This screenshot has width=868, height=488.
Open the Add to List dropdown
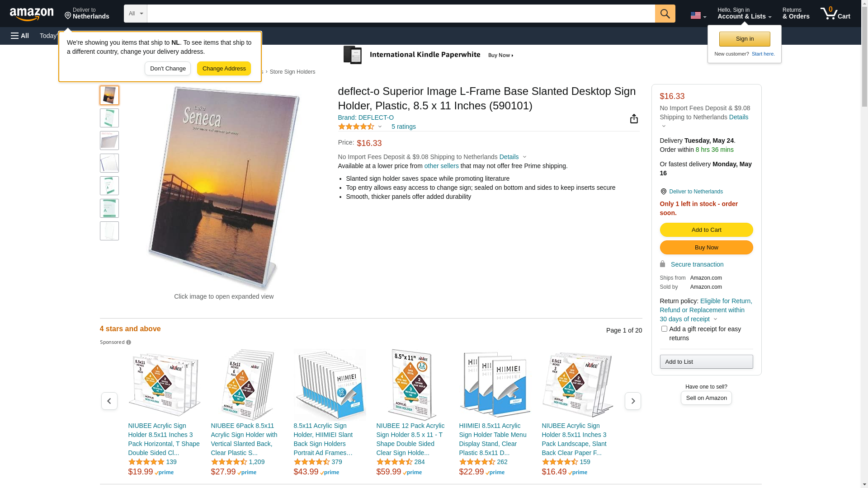[x=706, y=362]
